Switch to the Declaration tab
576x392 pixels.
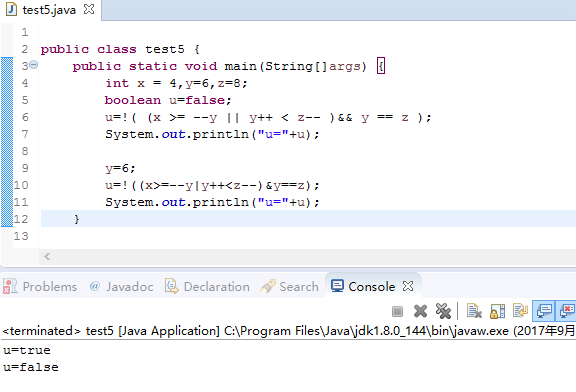tap(207, 286)
